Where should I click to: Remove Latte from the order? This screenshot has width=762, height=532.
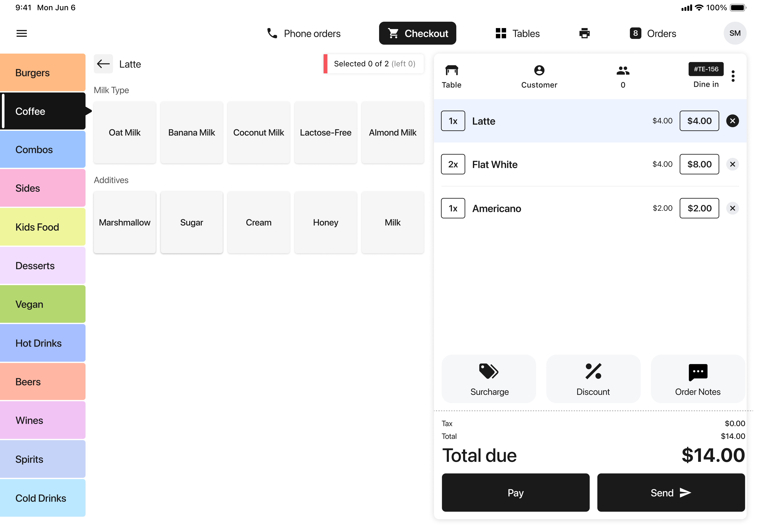point(732,121)
